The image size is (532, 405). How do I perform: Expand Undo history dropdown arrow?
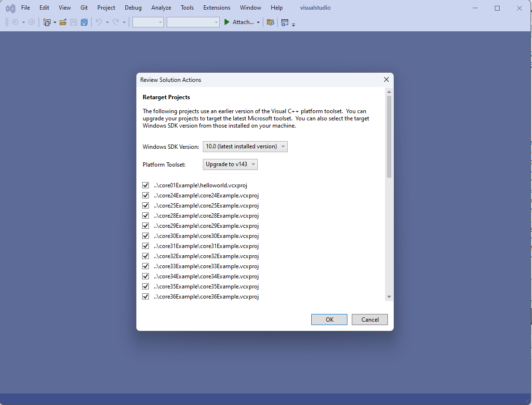(x=107, y=22)
